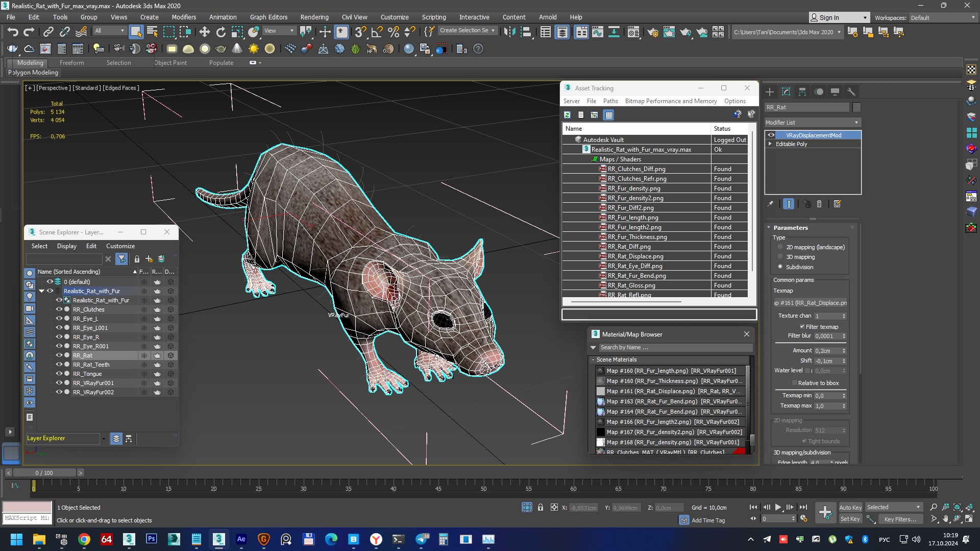Viewport: 980px width, 551px height.
Task: Click the time slider 0 / 100 handle
Action: pyautogui.click(x=44, y=473)
